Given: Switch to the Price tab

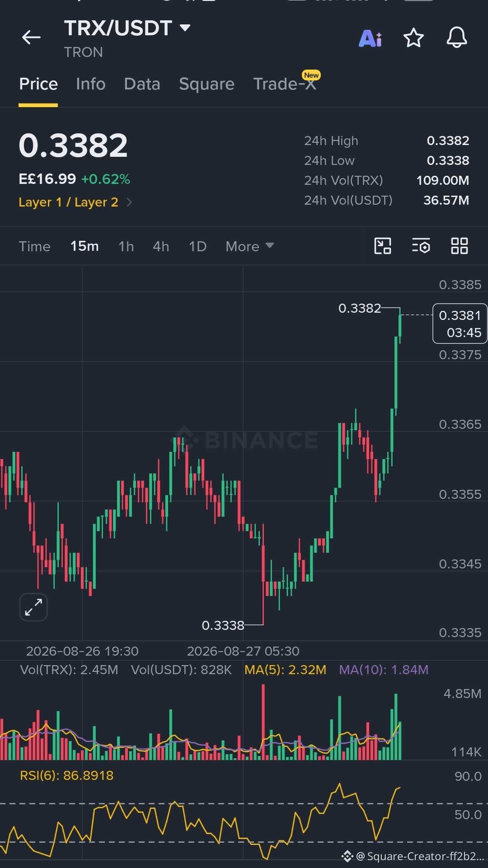Looking at the screenshot, I should [38, 84].
